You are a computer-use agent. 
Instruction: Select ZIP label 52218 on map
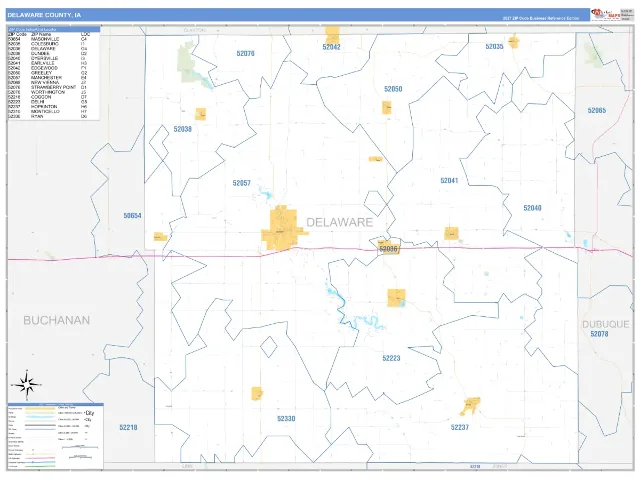[128, 427]
